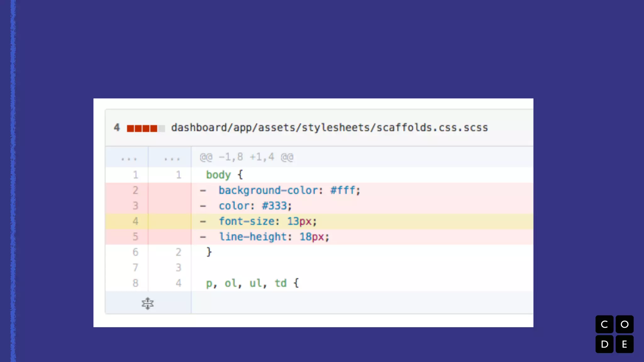The width and height of the screenshot is (644, 362).
Task: Click the red diffstat bar next to 4
Action: [x=146, y=128]
